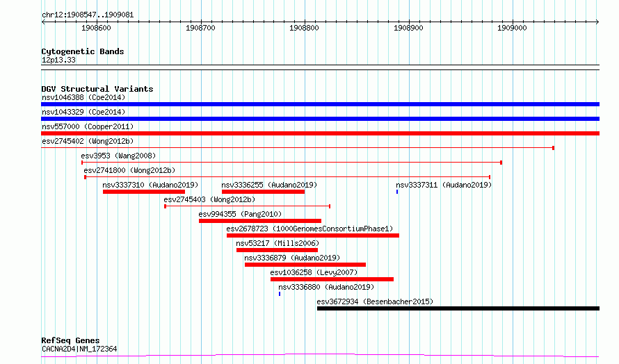Click the thin red line of esv3953
619x364 pixels.
point(291,163)
